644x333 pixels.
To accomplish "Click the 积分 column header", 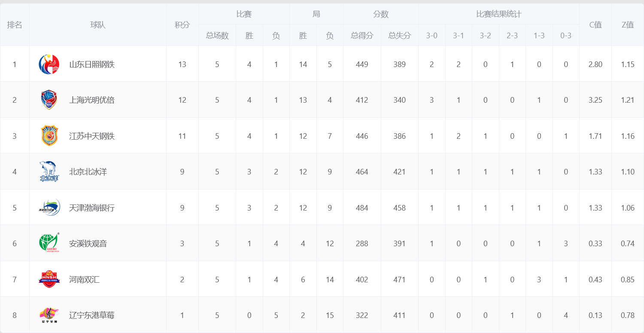I will point(182,25).
